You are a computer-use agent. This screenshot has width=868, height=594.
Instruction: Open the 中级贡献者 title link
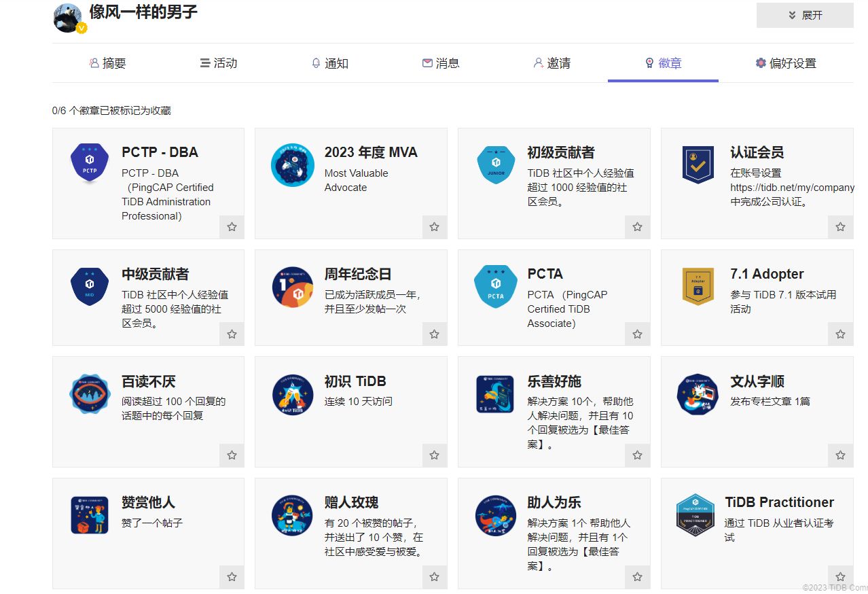156,274
